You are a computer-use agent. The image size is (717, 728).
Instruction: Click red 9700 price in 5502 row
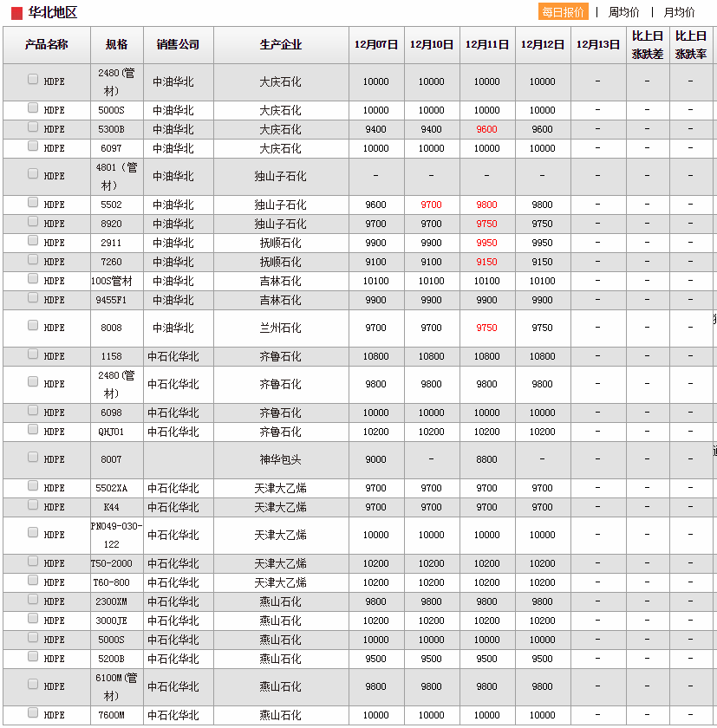(432, 205)
